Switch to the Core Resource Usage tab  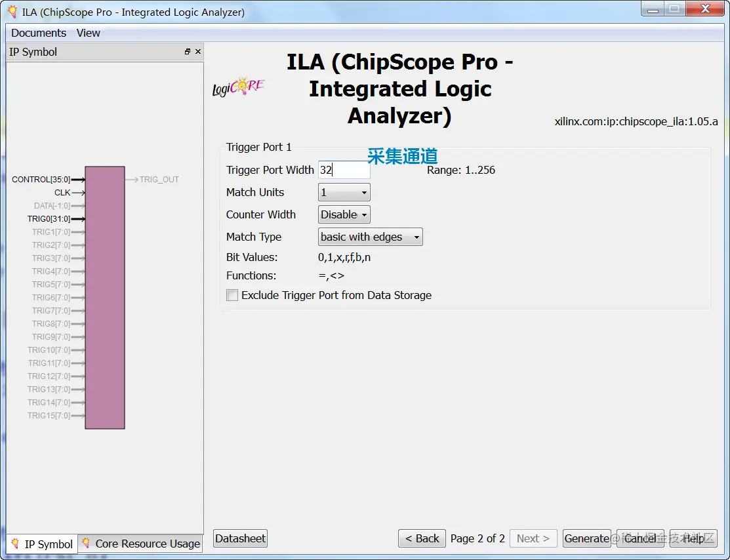click(140, 544)
